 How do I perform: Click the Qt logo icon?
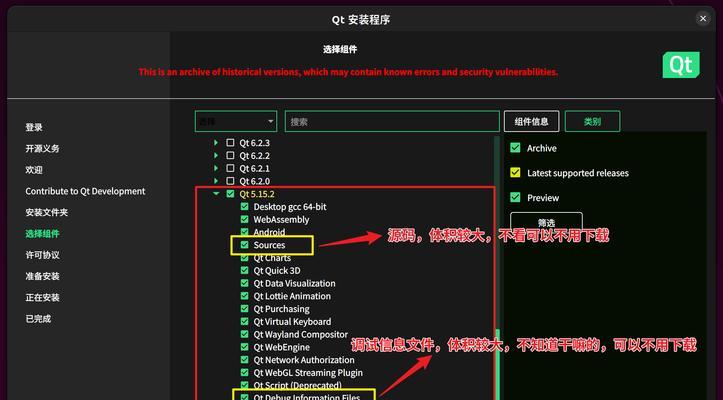tap(681, 65)
